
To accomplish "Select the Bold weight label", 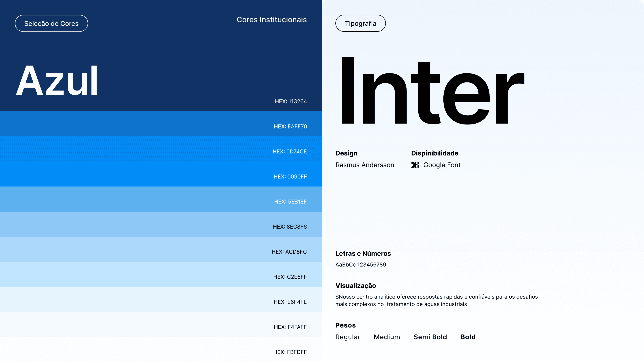I will tap(468, 337).
